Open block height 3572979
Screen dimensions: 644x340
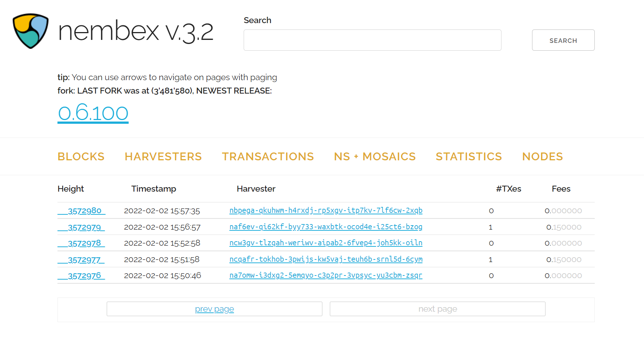coord(84,227)
